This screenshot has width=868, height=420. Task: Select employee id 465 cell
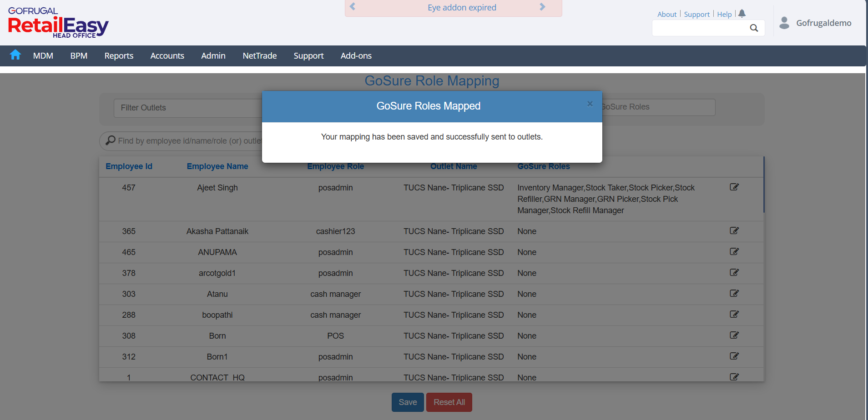(x=129, y=252)
